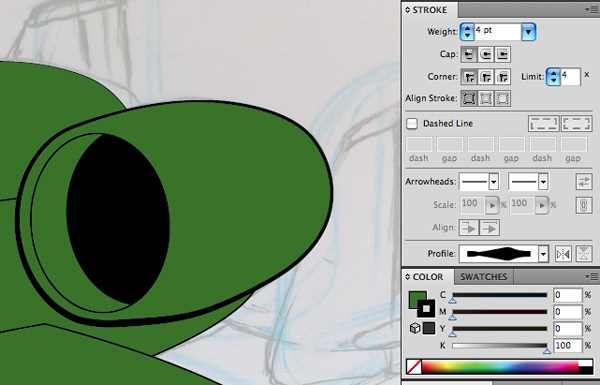This screenshot has width=600, height=385.
Task: Align stroke to inside
Action: (x=486, y=98)
